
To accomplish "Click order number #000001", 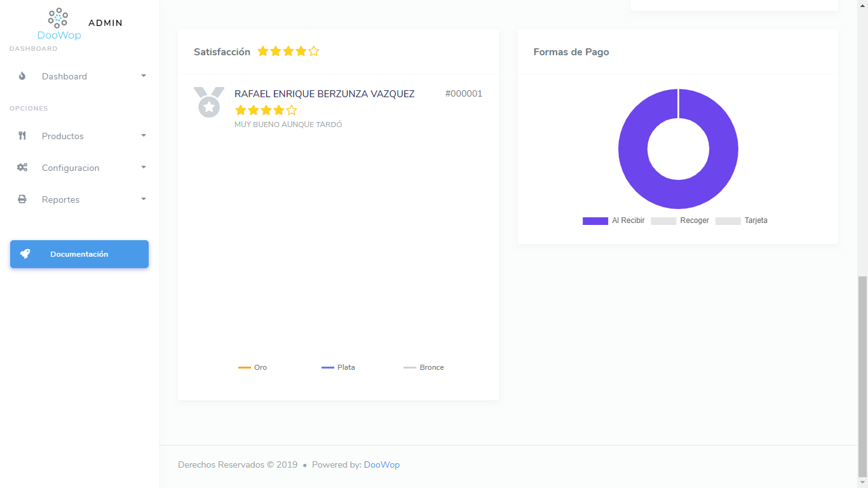I will pos(464,94).
